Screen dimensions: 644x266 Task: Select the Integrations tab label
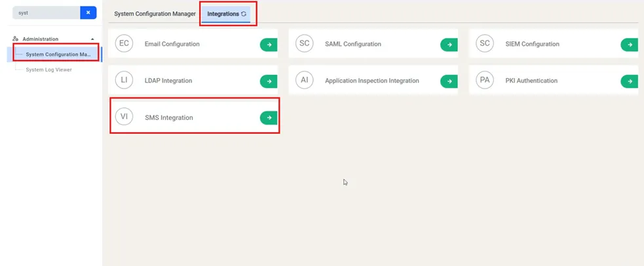point(223,14)
